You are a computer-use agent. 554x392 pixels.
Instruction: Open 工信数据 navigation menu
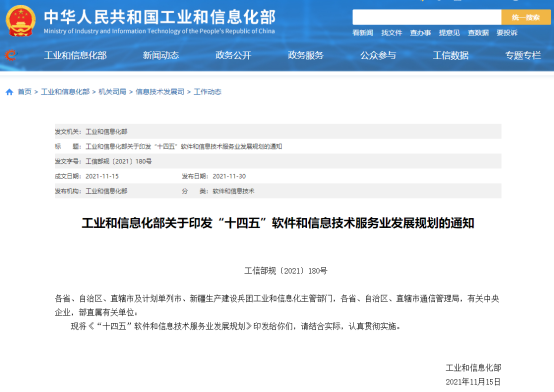pyautogui.click(x=450, y=55)
